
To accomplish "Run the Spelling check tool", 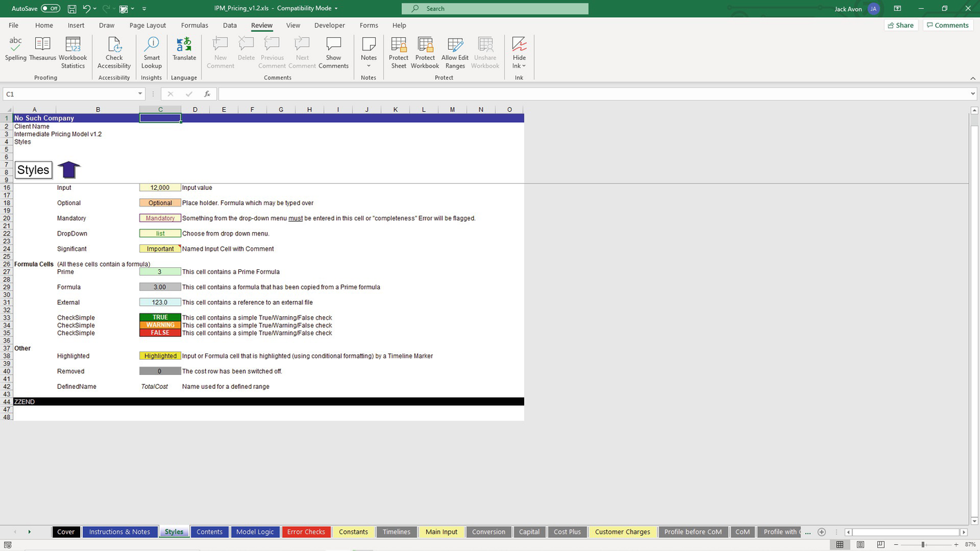I will [15, 50].
